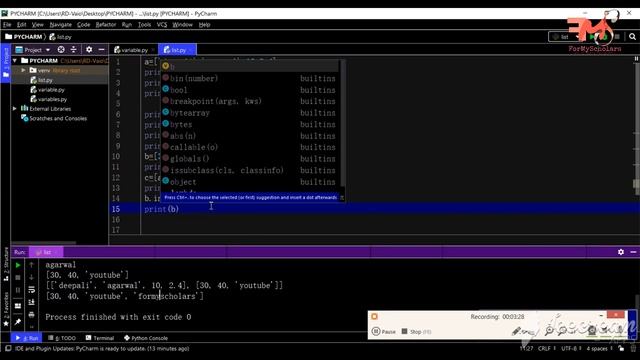Click up arrow in Run panel

(31, 265)
